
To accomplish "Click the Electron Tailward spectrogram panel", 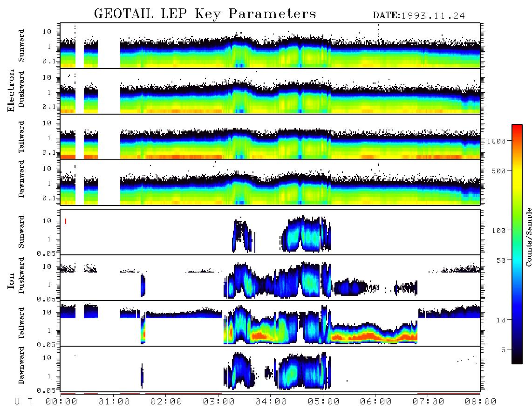I will (270, 137).
